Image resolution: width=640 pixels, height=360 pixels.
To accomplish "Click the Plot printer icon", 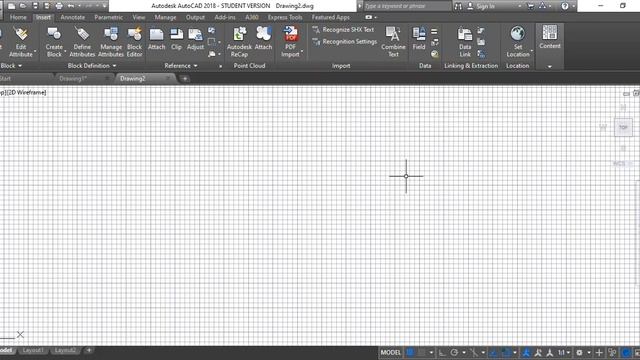I will click(x=59, y=6).
